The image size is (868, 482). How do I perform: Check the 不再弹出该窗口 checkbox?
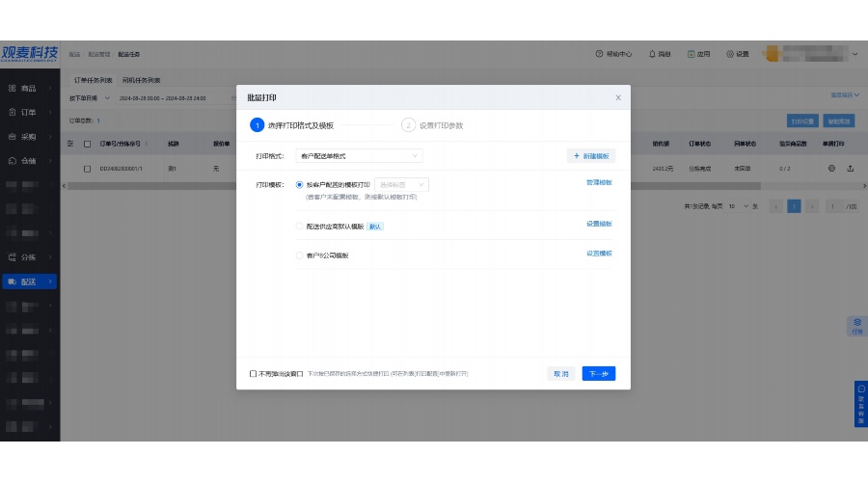(x=253, y=373)
